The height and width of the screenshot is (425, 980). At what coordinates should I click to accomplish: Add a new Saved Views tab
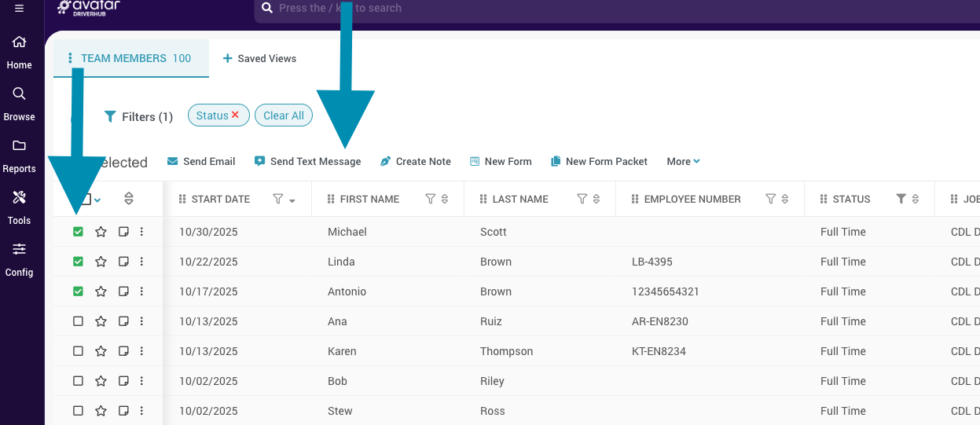point(259,58)
